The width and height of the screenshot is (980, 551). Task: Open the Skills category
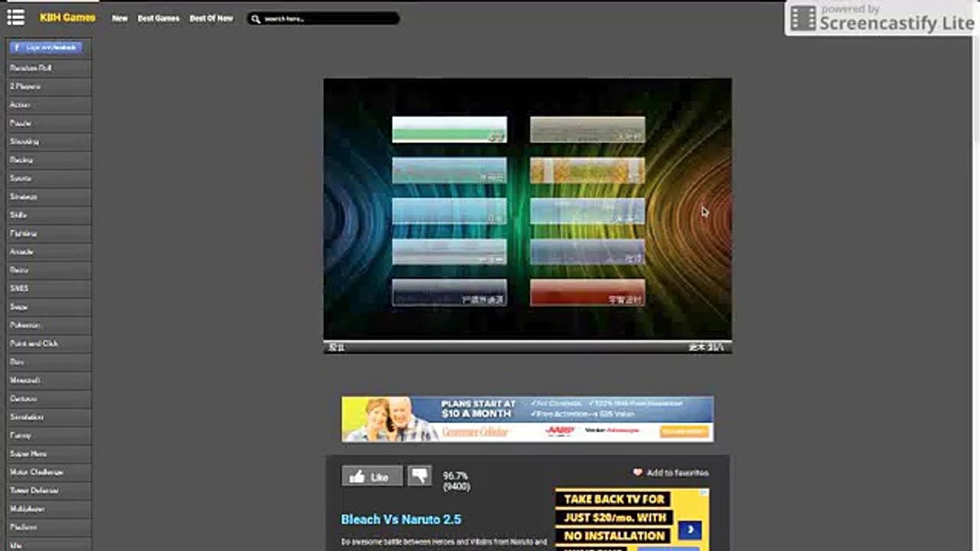tap(48, 215)
